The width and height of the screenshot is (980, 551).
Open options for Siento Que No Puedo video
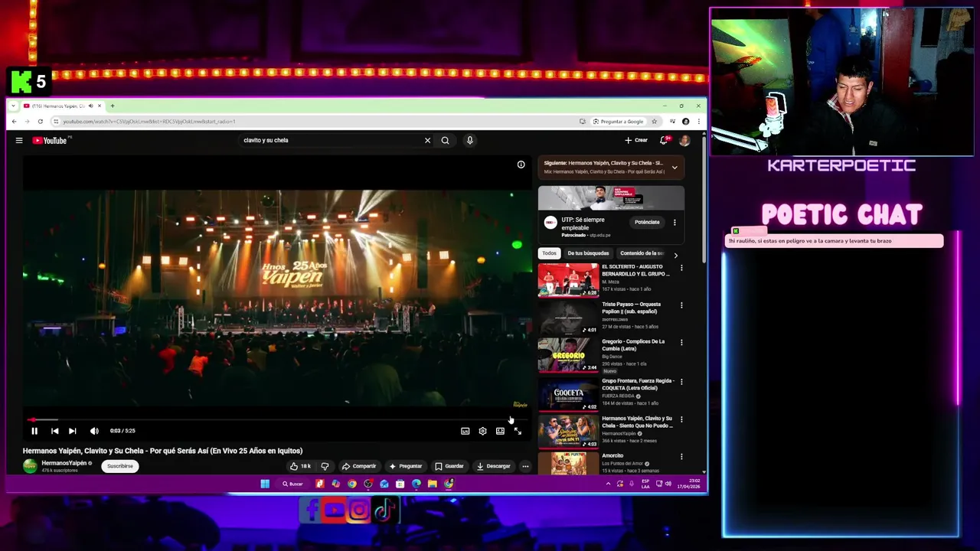[681, 419]
